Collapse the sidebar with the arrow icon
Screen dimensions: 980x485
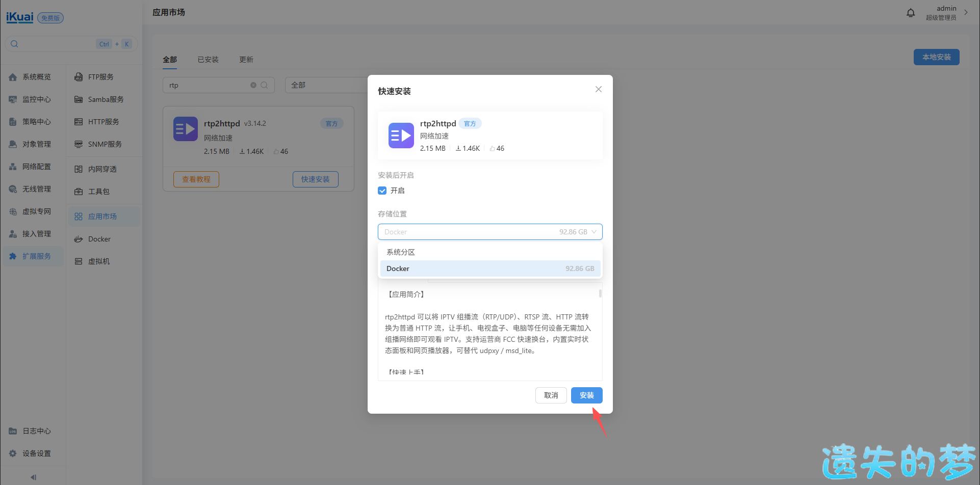click(x=33, y=477)
